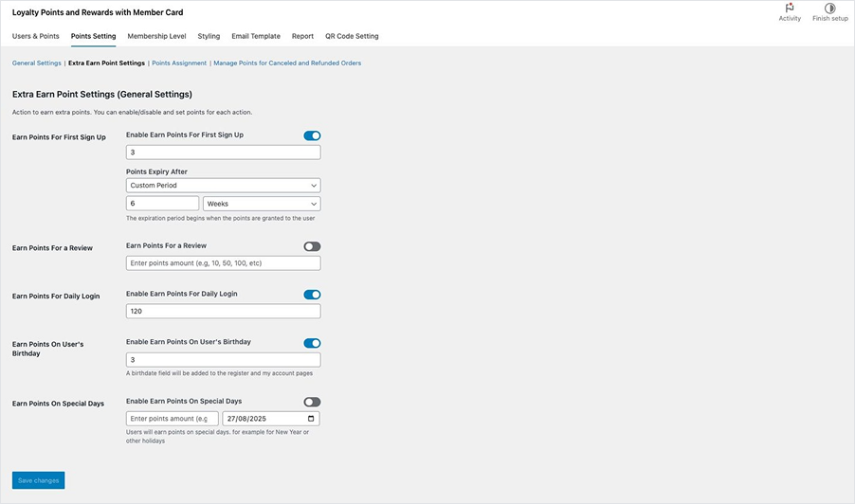
Task: Switch to the Membership Level tab
Action: [x=156, y=36]
